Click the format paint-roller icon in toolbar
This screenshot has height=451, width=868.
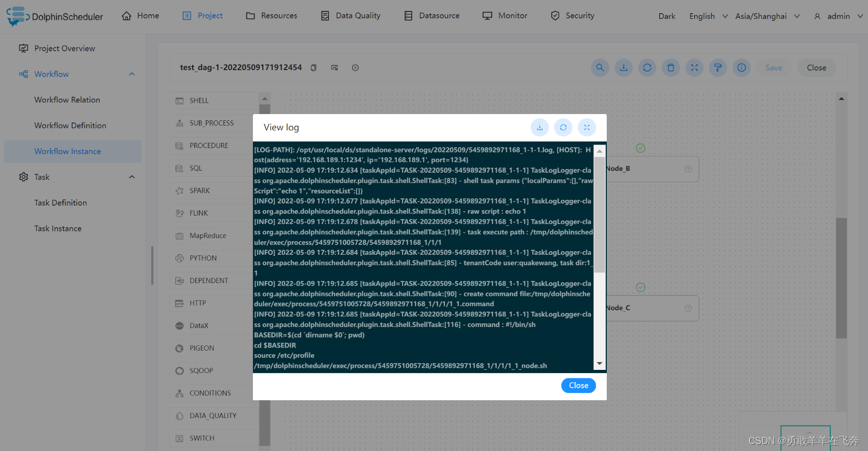coord(718,67)
